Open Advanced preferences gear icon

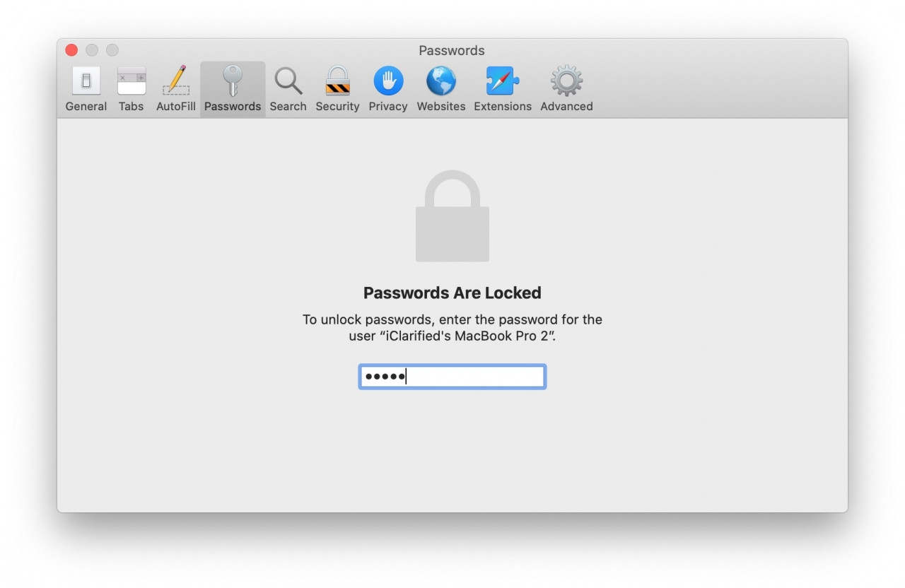click(566, 81)
